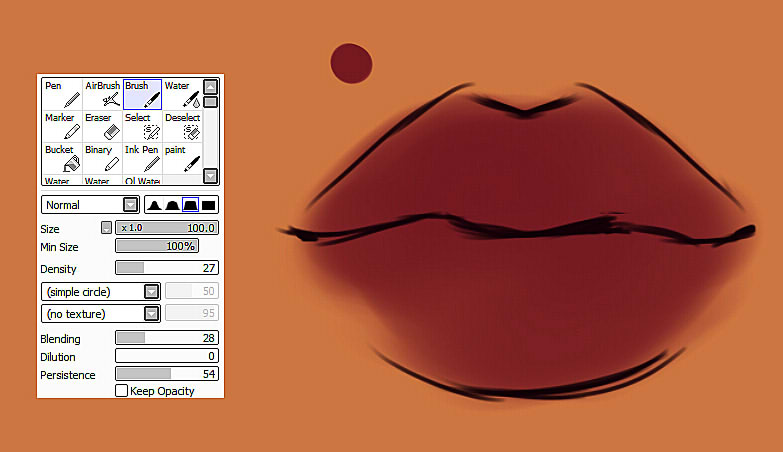Select the Pen tool
Viewport: 783px width, 452px height.
tap(62, 94)
